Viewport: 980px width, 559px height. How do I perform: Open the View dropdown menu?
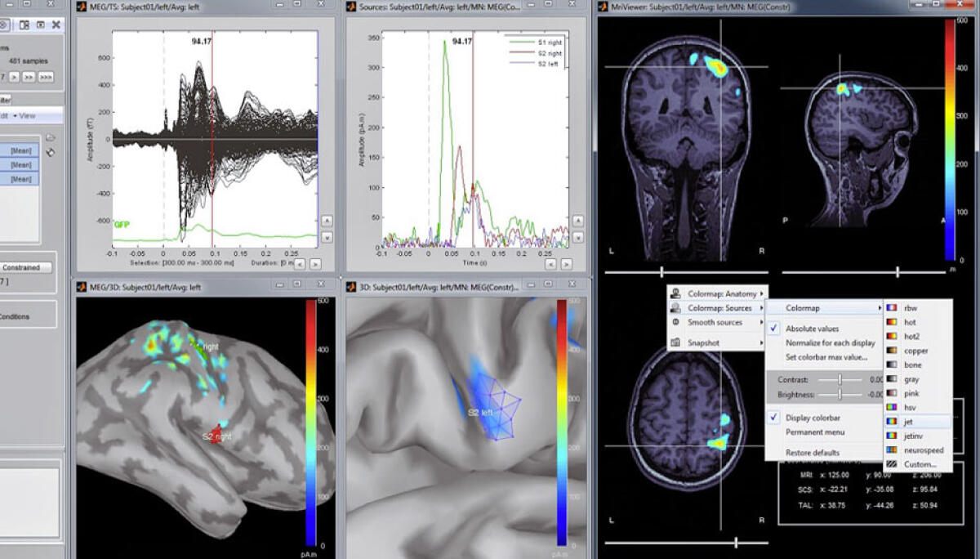[x=24, y=116]
